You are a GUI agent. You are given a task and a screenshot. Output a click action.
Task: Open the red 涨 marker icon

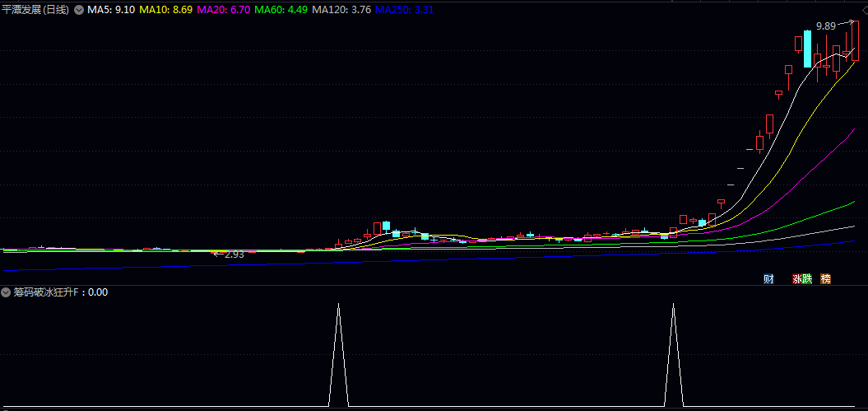[x=798, y=279]
